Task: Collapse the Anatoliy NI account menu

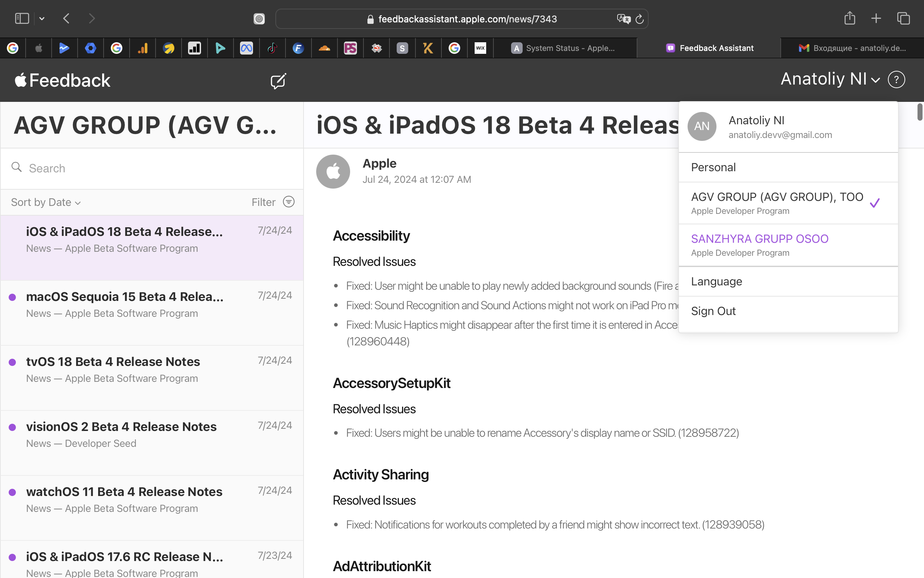Action: coord(830,79)
